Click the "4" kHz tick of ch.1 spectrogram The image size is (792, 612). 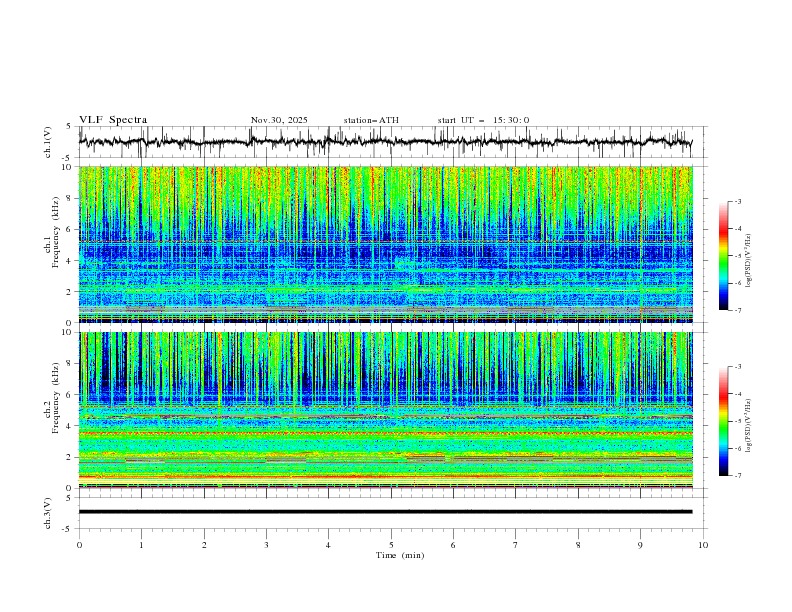(x=70, y=261)
